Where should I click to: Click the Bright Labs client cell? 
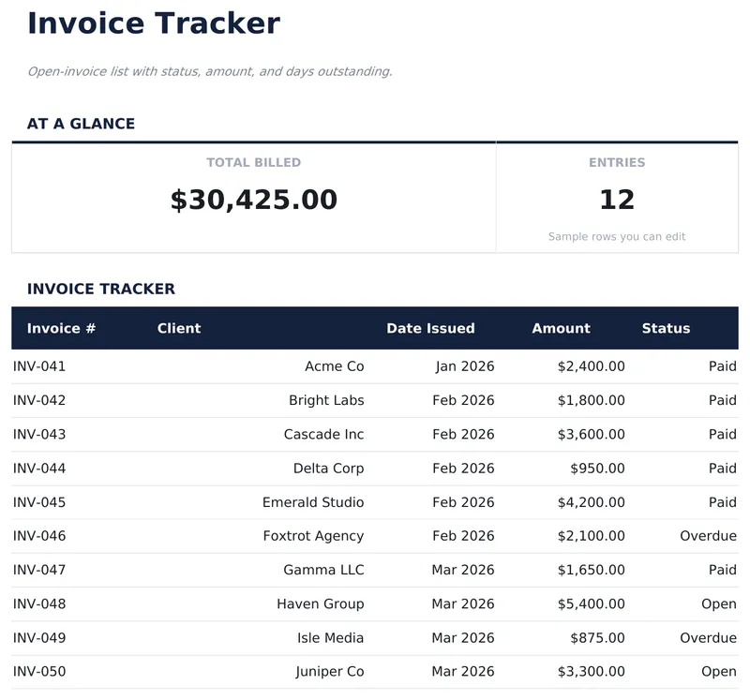coord(326,400)
